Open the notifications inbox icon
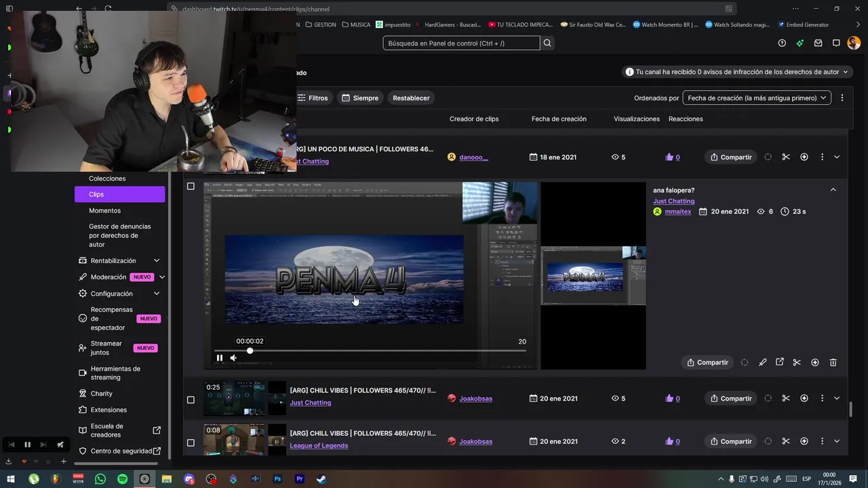The height and width of the screenshot is (488, 868). 818,43
